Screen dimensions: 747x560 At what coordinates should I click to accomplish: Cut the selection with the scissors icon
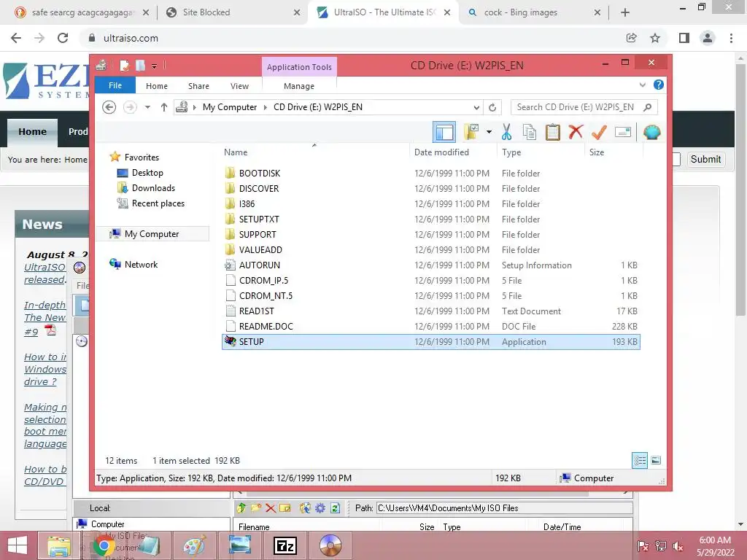coord(506,132)
